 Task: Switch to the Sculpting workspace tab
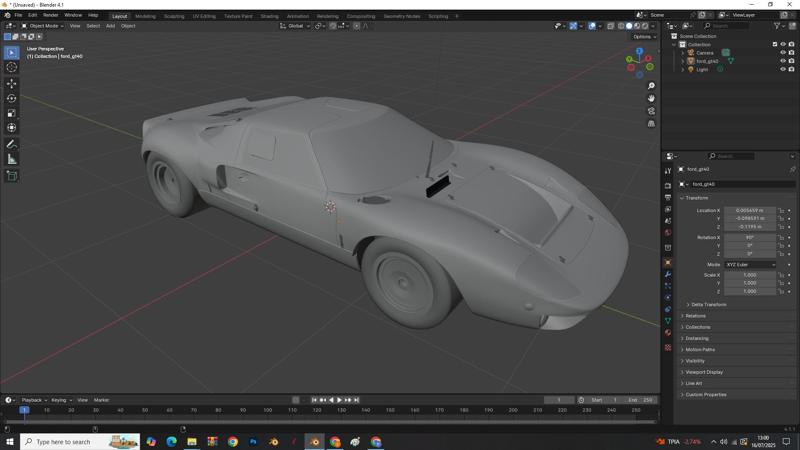(174, 16)
